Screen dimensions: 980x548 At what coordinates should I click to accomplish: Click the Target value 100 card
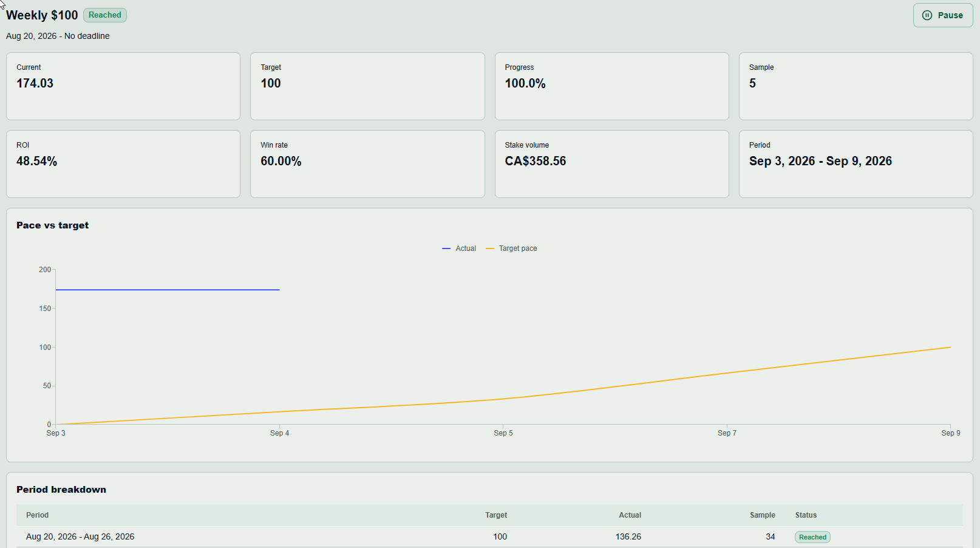coord(367,86)
